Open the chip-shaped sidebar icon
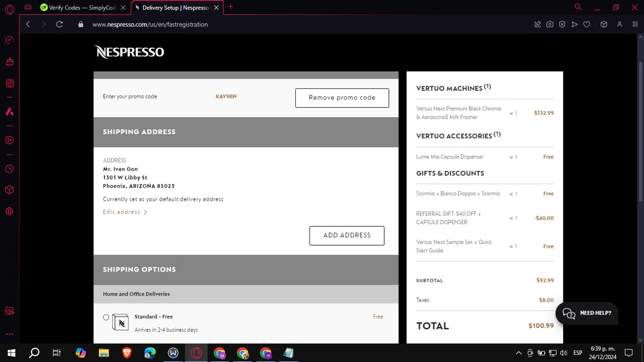The height and width of the screenshot is (362, 644). [x=9, y=83]
